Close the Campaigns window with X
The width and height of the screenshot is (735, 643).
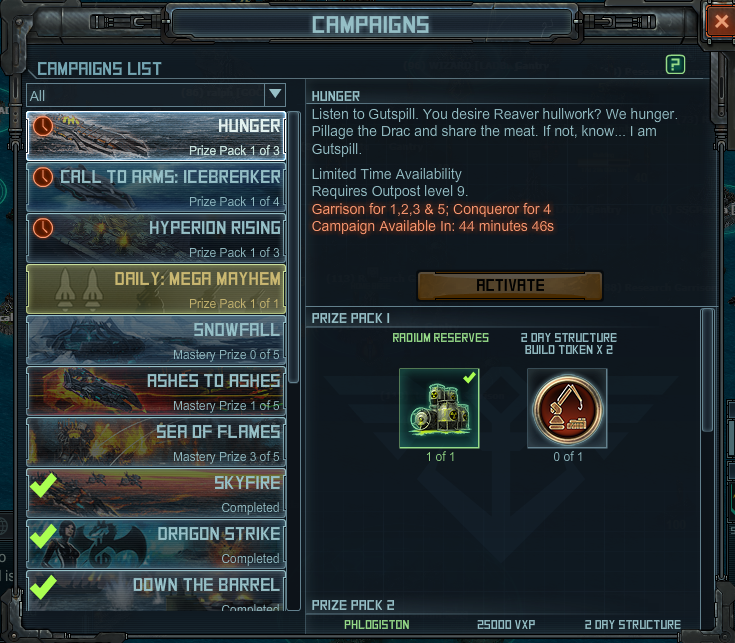point(721,22)
